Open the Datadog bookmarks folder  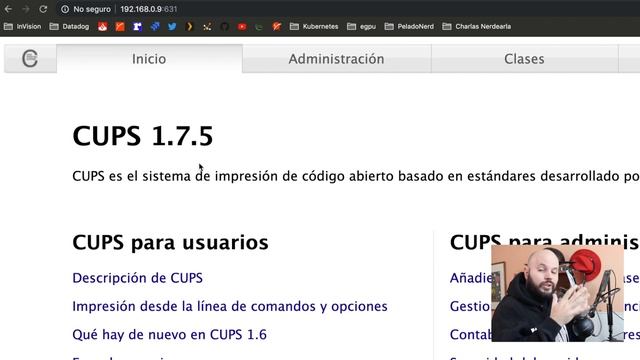[x=69, y=27]
